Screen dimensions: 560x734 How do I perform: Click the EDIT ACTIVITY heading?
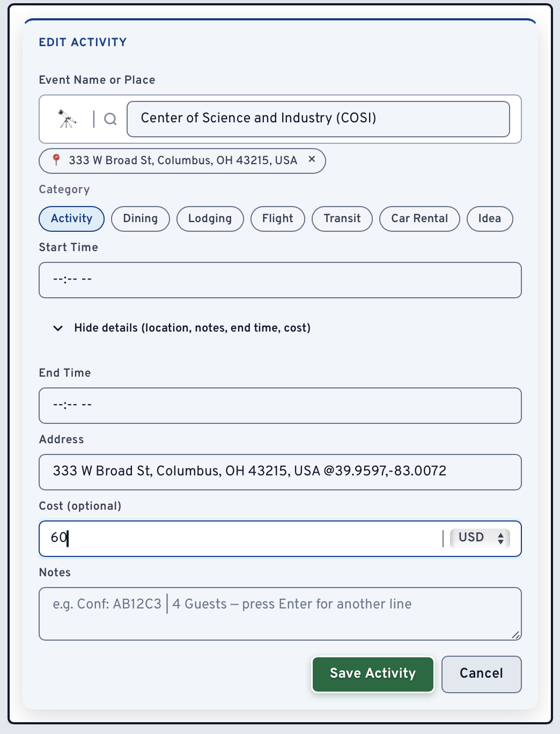(x=83, y=42)
